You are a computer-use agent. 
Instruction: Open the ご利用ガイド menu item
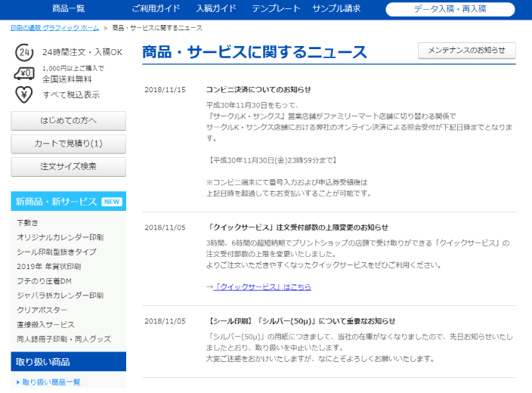(156, 8)
